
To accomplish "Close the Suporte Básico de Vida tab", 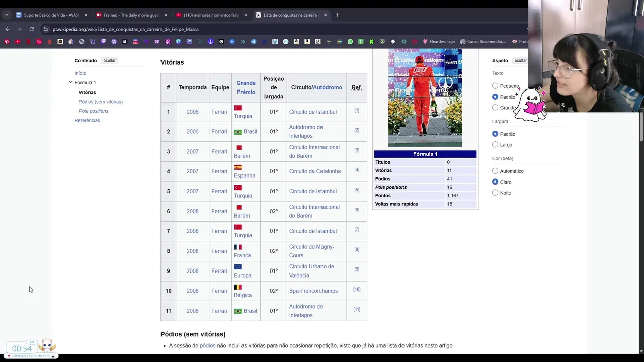I will click(x=86, y=15).
